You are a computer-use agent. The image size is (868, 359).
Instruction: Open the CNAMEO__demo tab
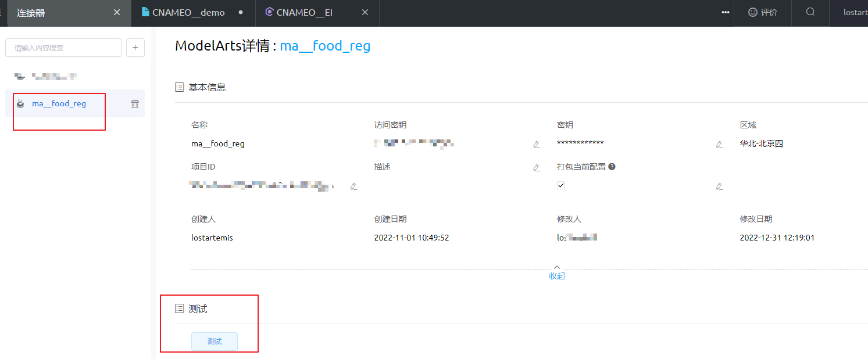188,13
